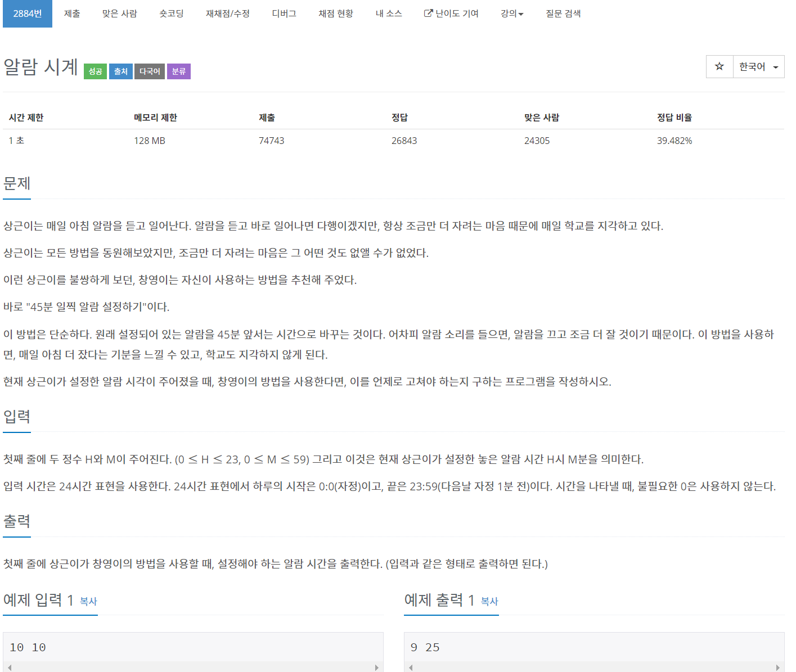Click the 시간 제한 column header
The width and height of the screenshot is (796, 672).
26,118
